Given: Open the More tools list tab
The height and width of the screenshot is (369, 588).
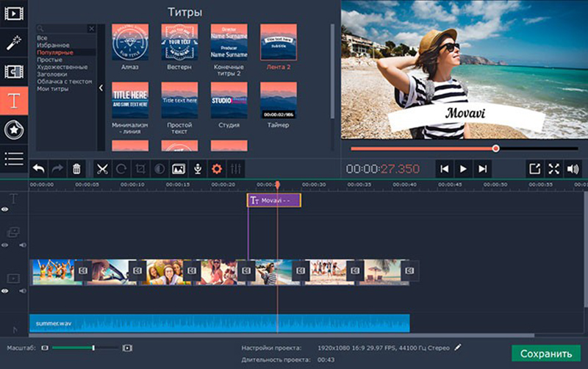Looking at the screenshot, I should click(x=14, y=159).
